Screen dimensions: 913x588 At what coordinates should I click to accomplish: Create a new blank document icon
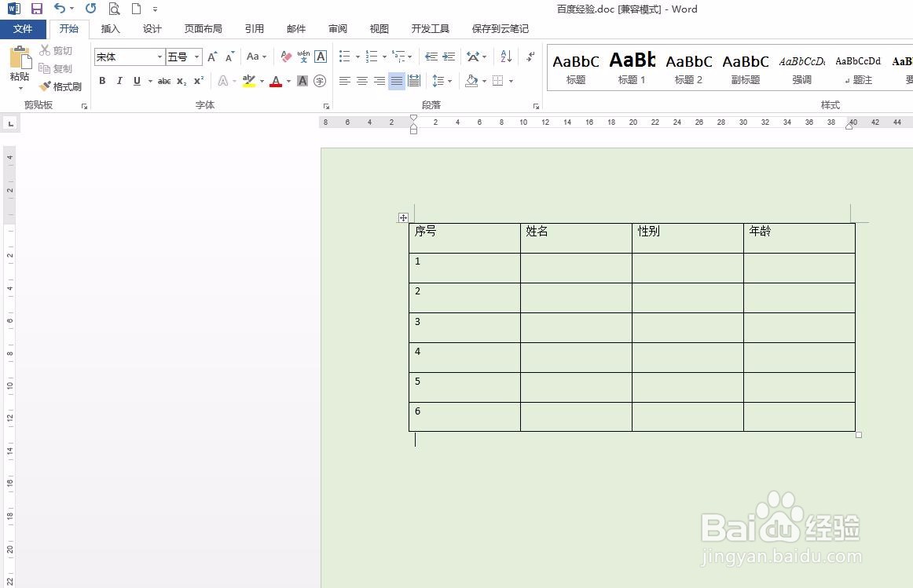point(136,9)
